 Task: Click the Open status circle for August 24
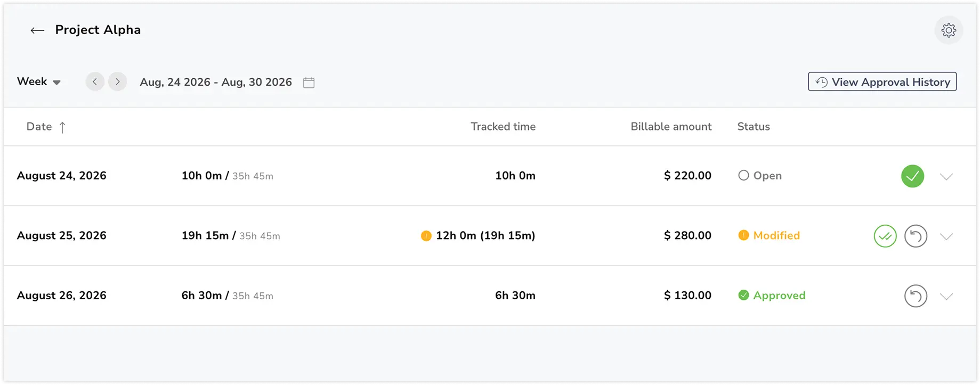coord(743,176)
